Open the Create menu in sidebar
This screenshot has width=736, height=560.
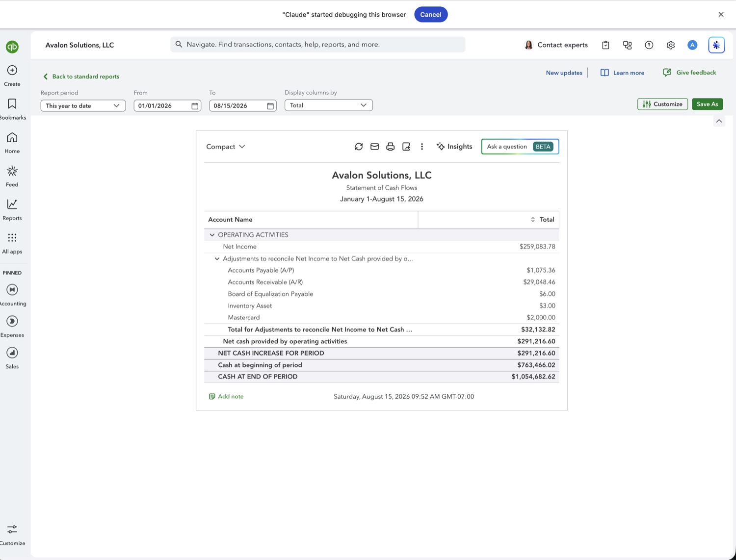(x=12, y=76)
